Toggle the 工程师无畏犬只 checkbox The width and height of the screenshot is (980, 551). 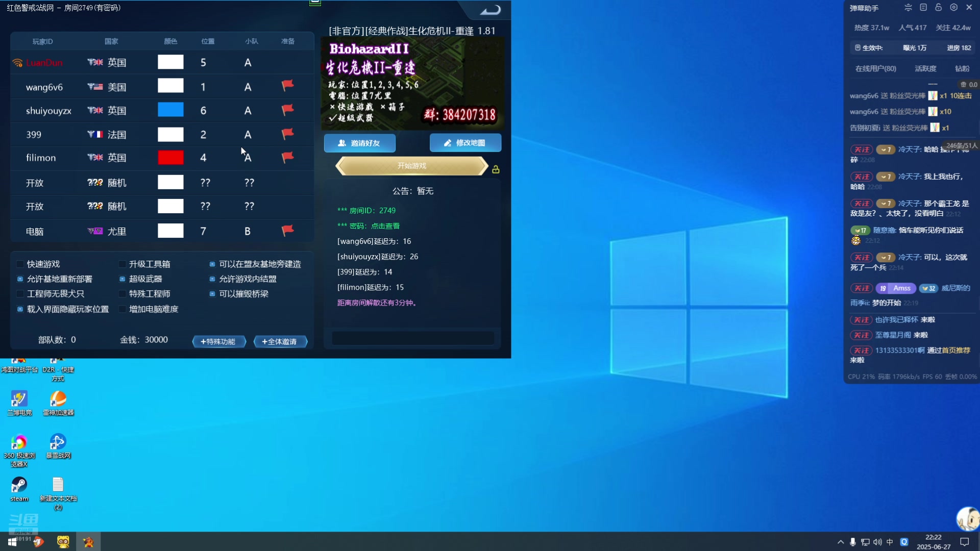point(20,293)
